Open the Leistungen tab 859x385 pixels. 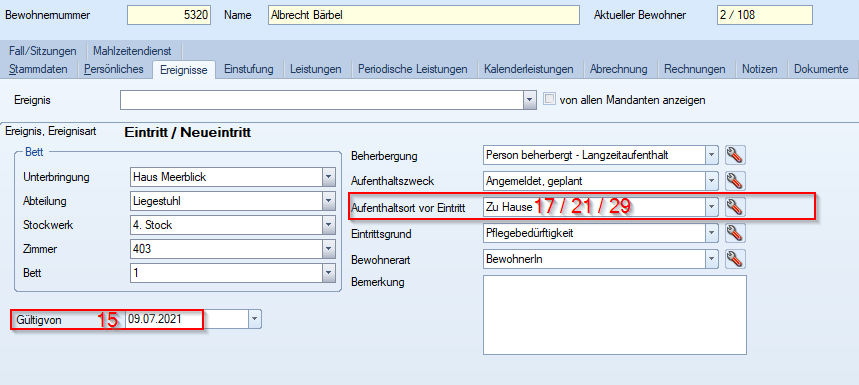tap(316, 69)
